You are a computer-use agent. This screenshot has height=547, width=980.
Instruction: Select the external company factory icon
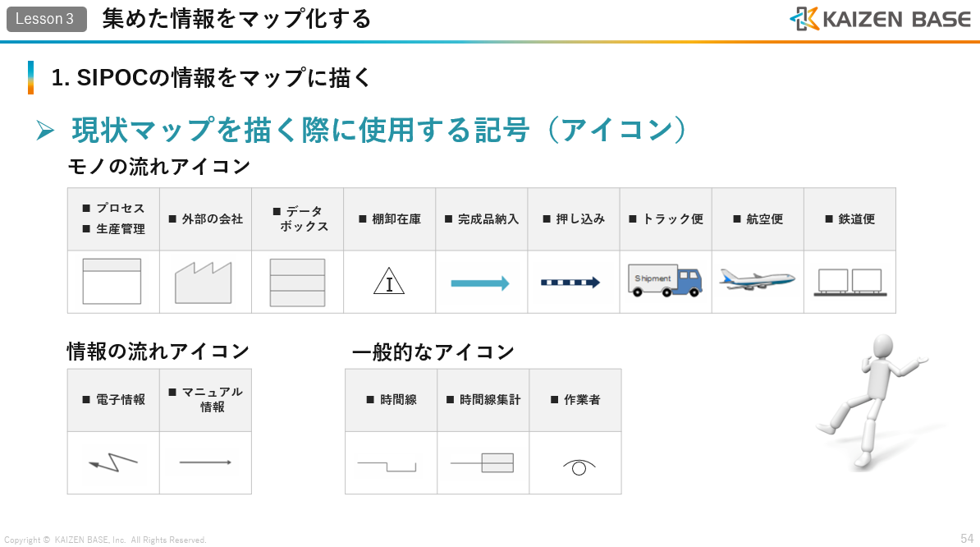204,283
